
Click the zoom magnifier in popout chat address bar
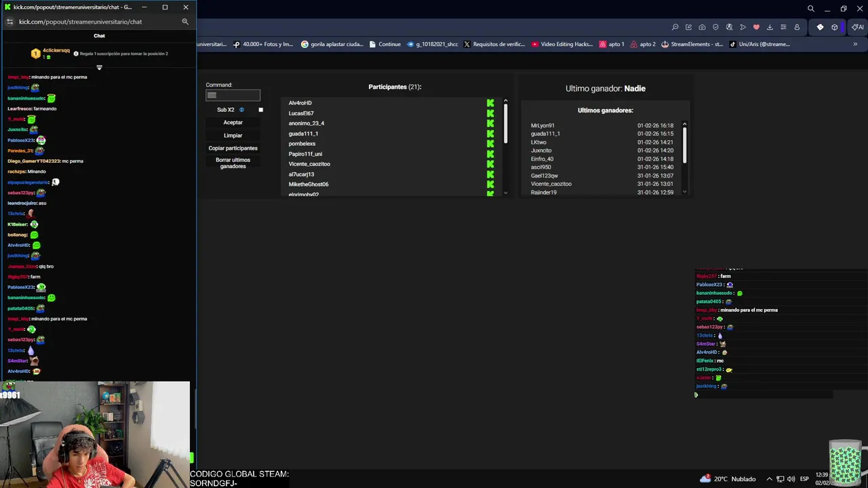tap(185, 22)
